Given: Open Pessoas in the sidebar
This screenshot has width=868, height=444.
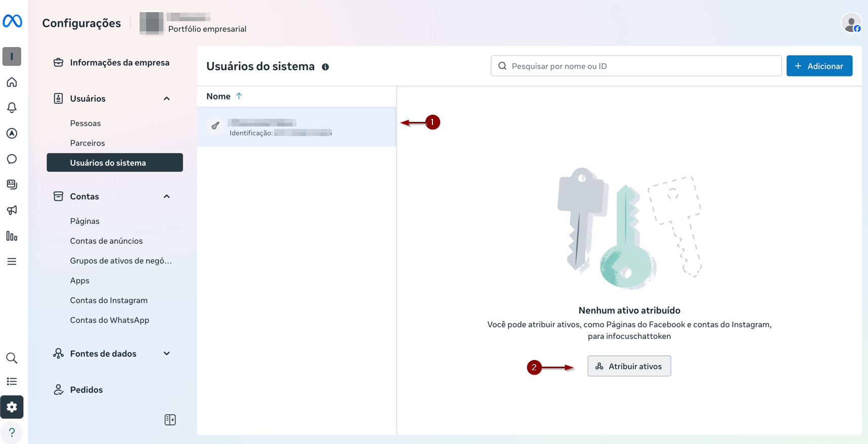Looking at the screenshot, I should coord(85,123).
